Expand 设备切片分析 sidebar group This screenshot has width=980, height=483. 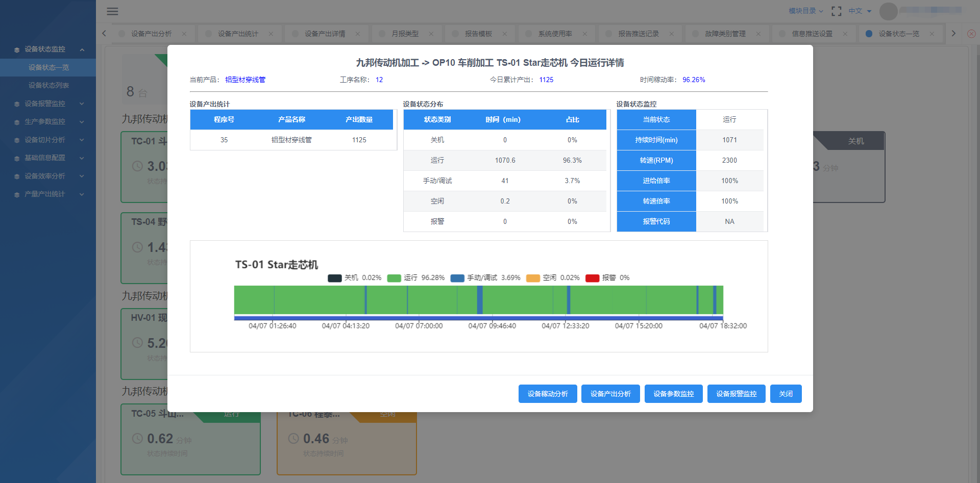(48, 140)
